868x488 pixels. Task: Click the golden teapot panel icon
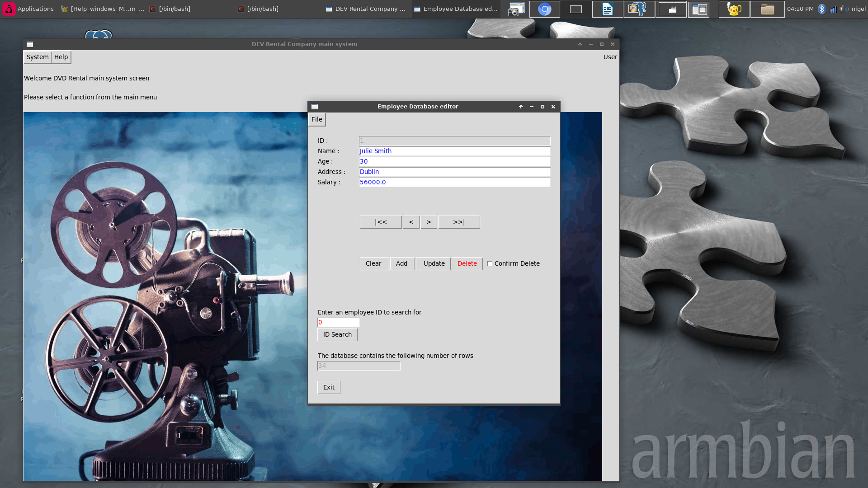tap(734, 9)
